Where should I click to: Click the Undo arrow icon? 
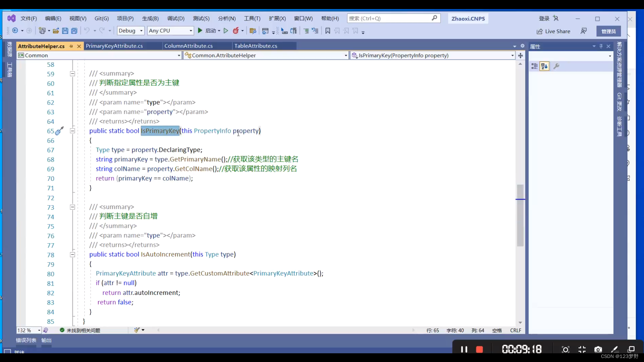[x=87, y=31]
